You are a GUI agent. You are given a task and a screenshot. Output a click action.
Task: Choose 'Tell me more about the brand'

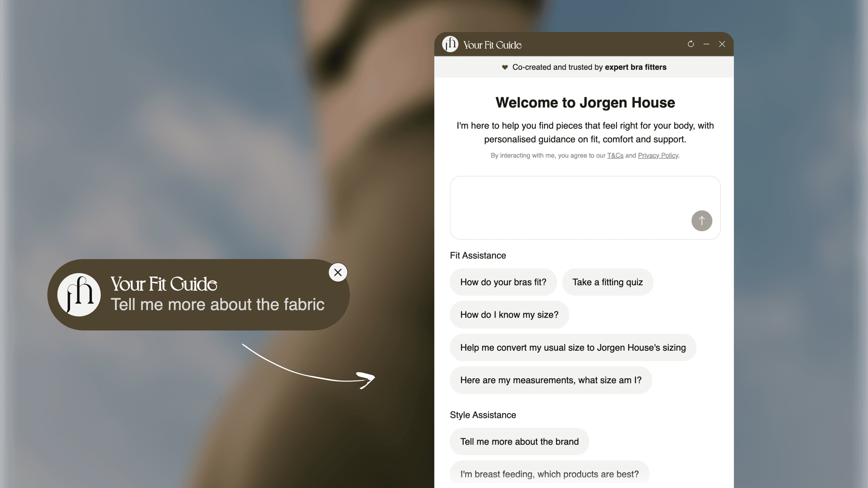pos(519,441)
